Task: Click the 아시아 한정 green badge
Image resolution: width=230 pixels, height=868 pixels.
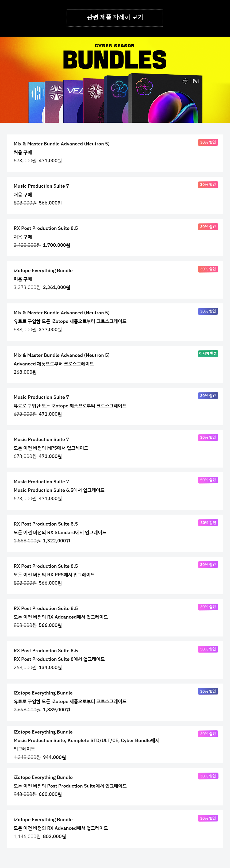Action: click(208, 353)
